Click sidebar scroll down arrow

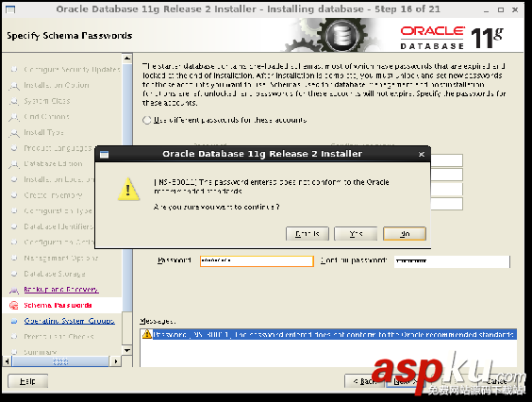tap(127, 350)
